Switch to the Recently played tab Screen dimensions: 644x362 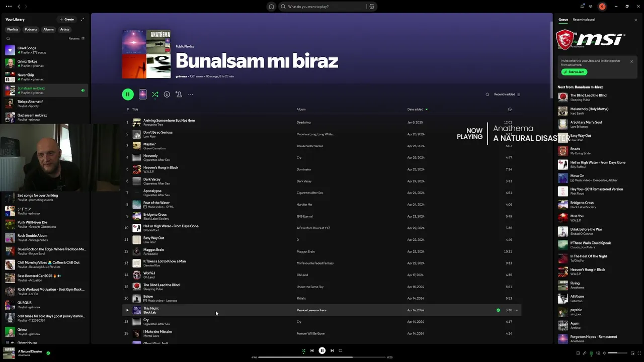(x=584, y=20)
